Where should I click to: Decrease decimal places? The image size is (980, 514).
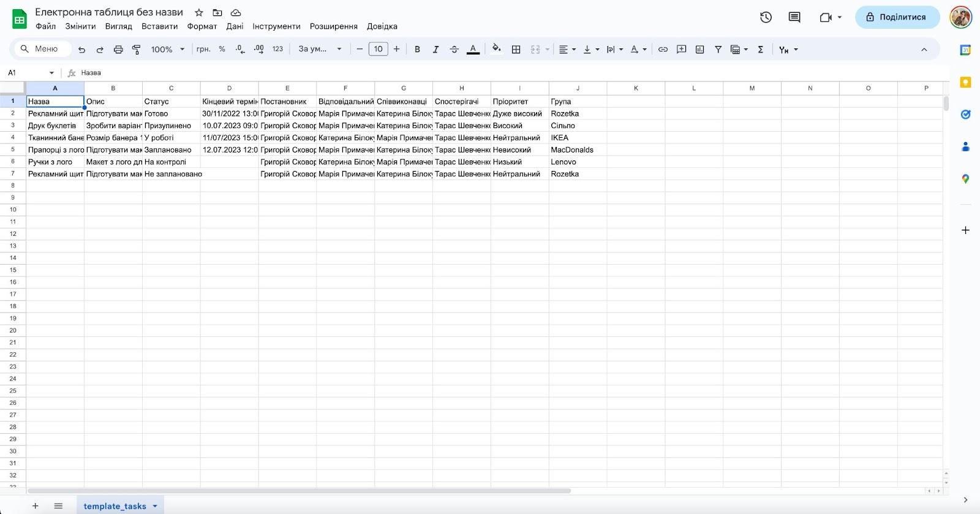[240, 49]
